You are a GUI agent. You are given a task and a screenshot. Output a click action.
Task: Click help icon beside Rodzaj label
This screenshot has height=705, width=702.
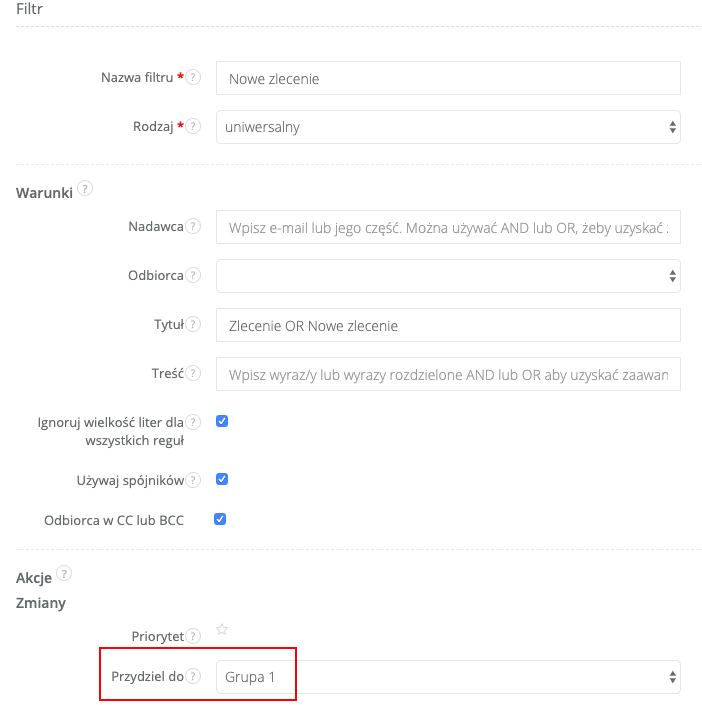coord(194,127)
